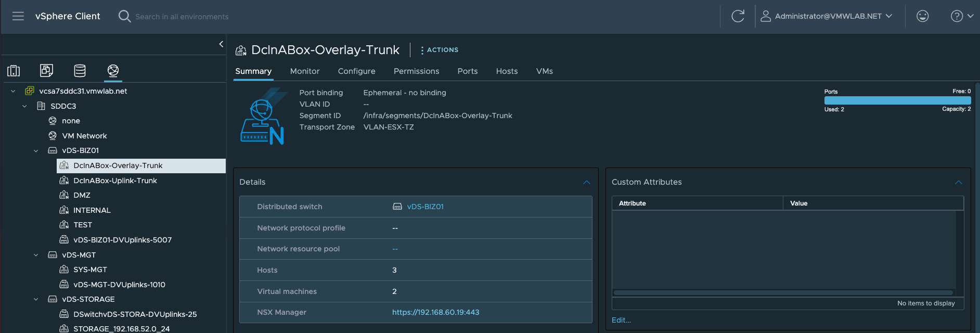The height and width of the screenshot is (333, 980).
Task: Click the Transport Zone value VLAN-ESX-TZ
Action: click(x=389, y=127)
